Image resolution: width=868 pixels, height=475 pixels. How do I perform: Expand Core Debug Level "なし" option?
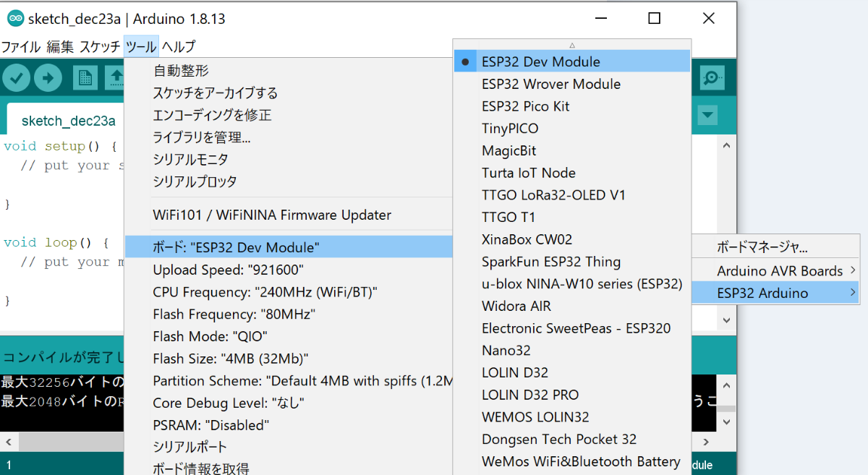(x=289, y=403)
